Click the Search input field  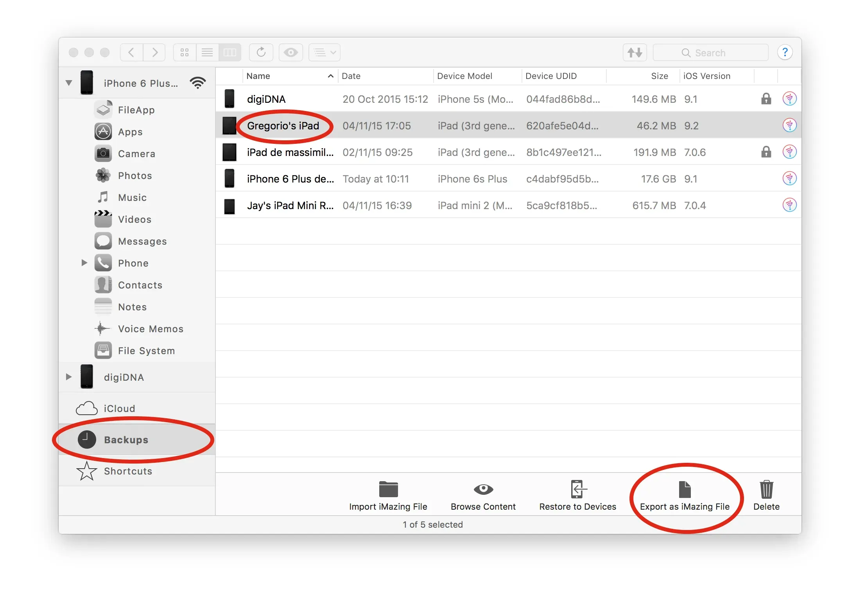point(710,53)
